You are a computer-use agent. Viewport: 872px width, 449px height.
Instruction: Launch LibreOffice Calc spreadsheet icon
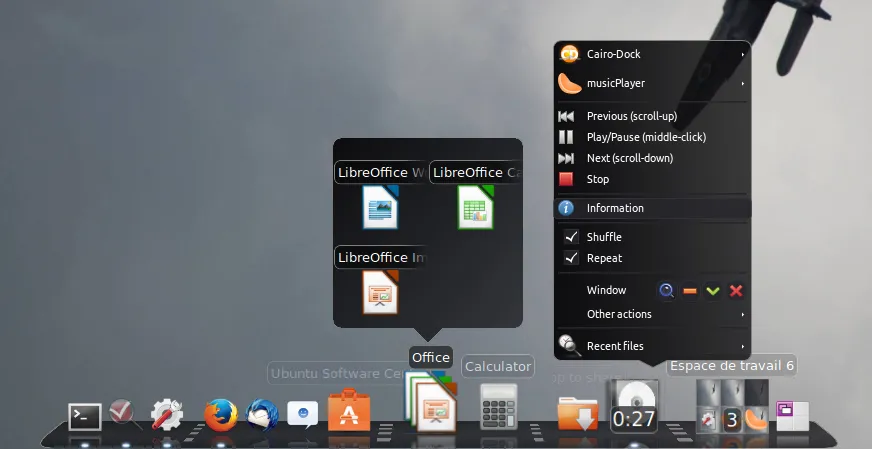pos(476,207)
